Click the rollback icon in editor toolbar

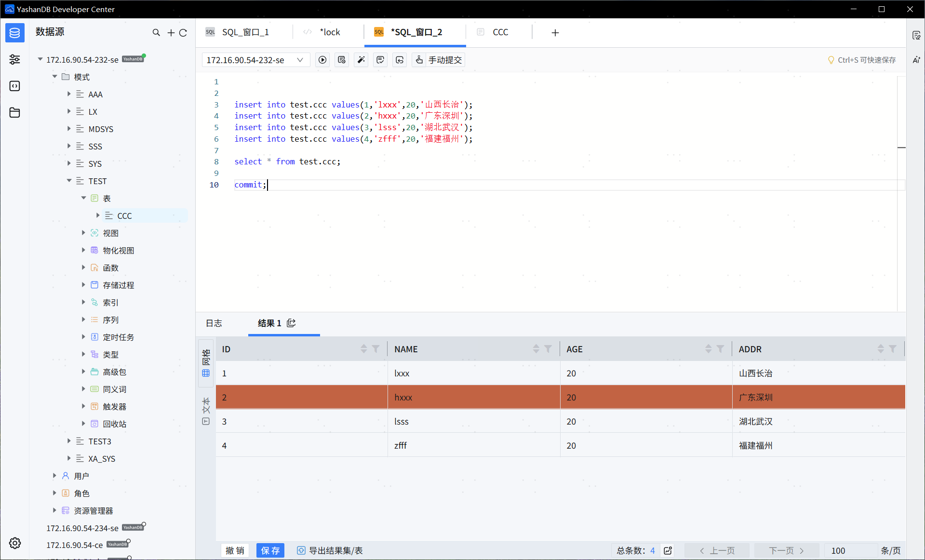400,60
